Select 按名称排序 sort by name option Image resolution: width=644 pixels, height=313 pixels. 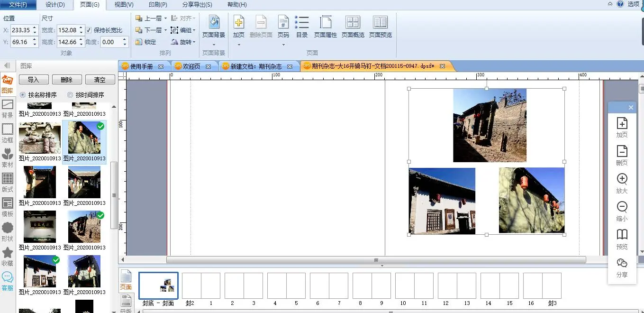coord(23,95)
